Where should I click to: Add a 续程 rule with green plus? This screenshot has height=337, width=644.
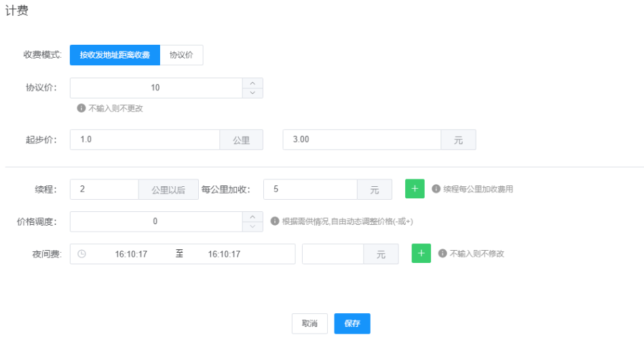point(415,189)
